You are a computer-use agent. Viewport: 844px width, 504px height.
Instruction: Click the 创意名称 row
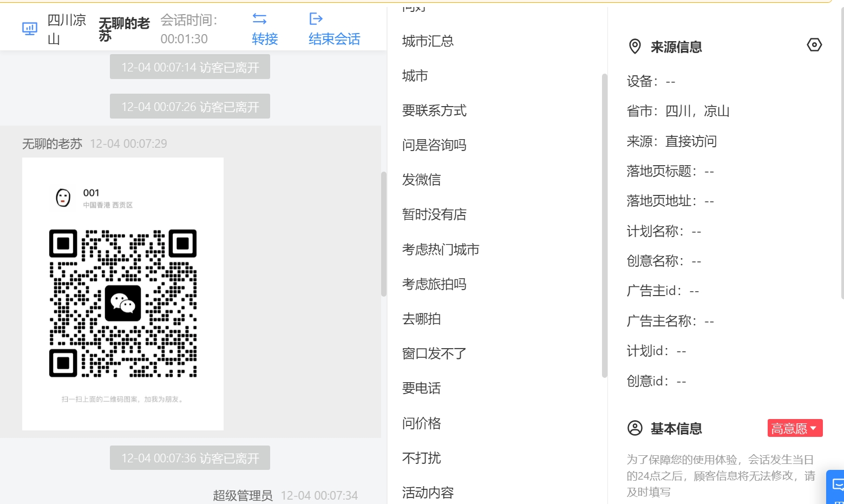664,261
